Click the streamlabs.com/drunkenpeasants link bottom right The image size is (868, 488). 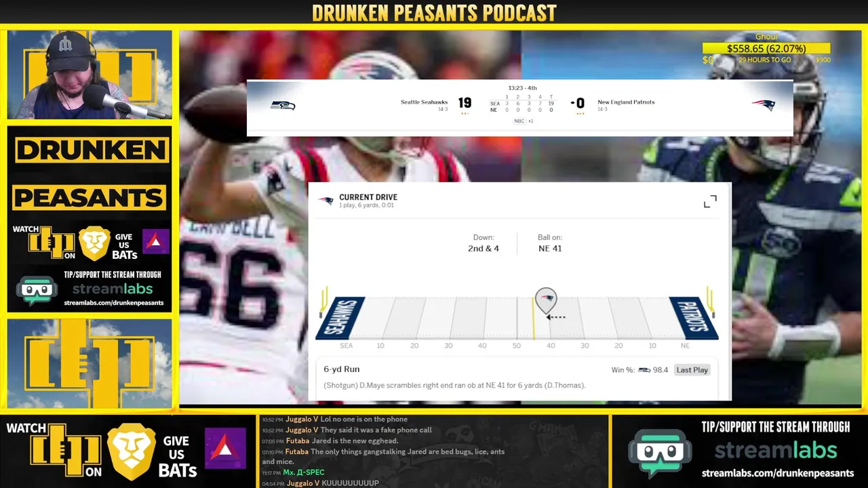pos(778,473)
